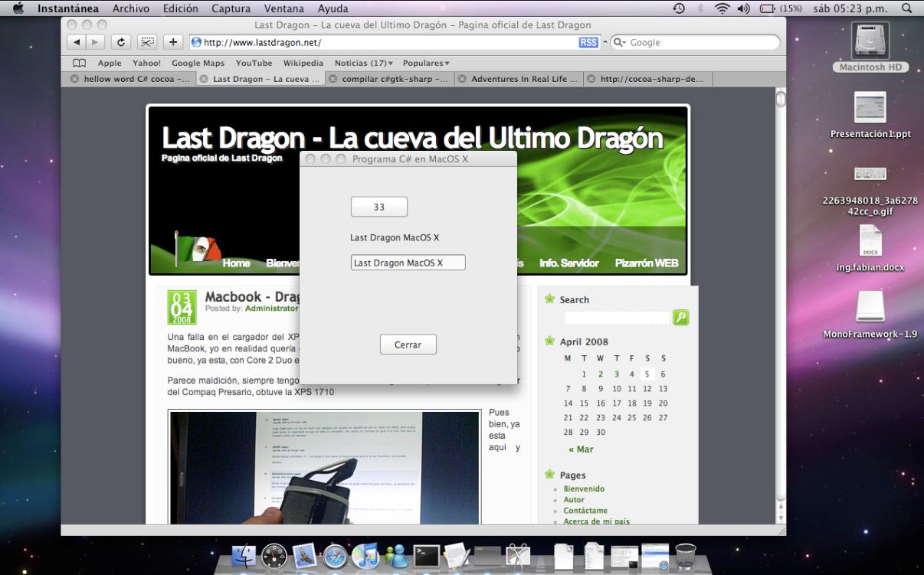The width and height of the screenshot is (924, 575).
Task: Click the green search magnifier button
Action: [x=680, y=318]
